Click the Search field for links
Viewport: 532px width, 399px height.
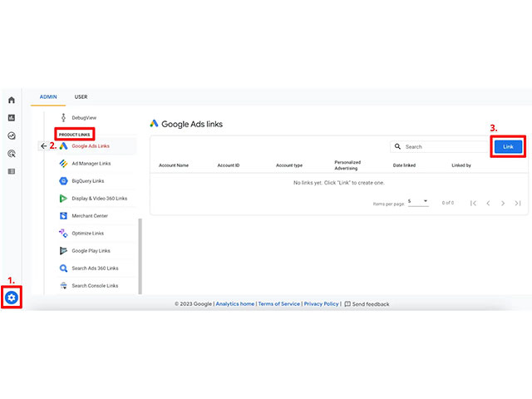click(440, 146)
